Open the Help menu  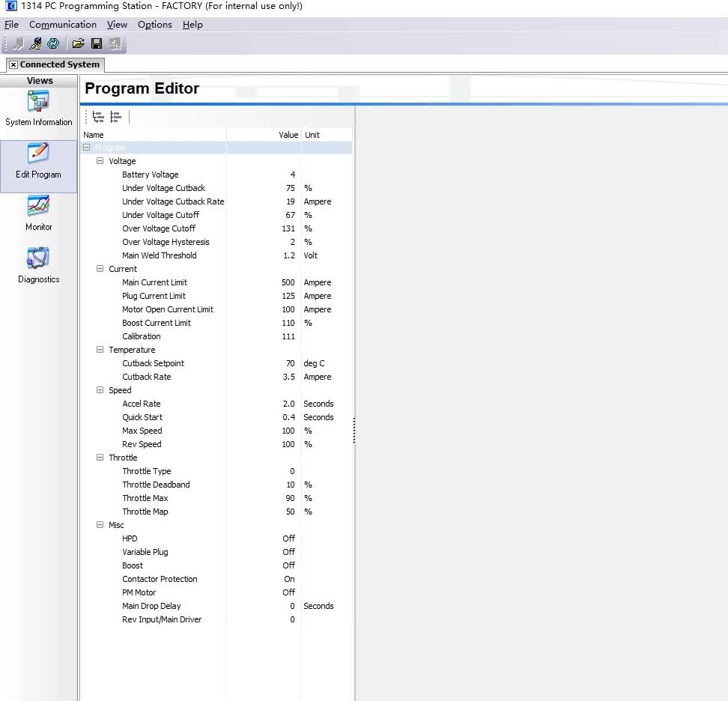192,25
